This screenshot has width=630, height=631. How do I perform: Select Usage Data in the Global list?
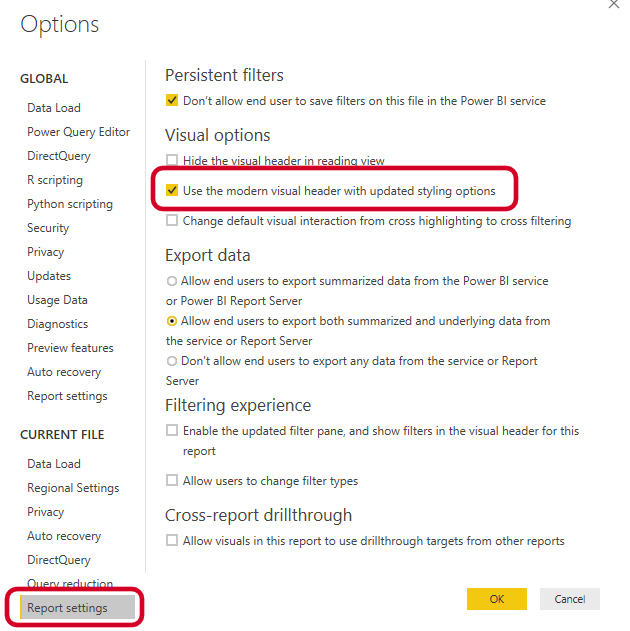57,300
